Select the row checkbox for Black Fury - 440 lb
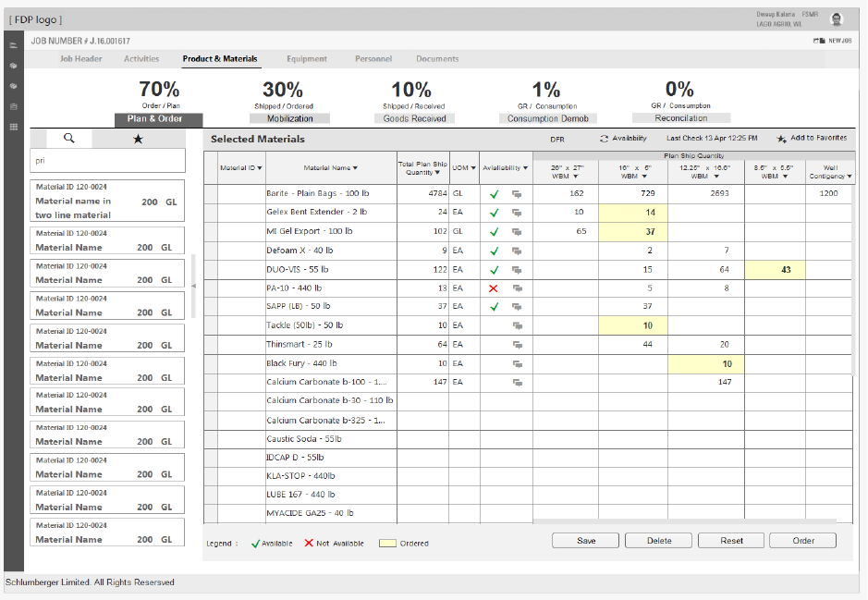The width and height of the screenshot is (868, 600). pos(210,363)
